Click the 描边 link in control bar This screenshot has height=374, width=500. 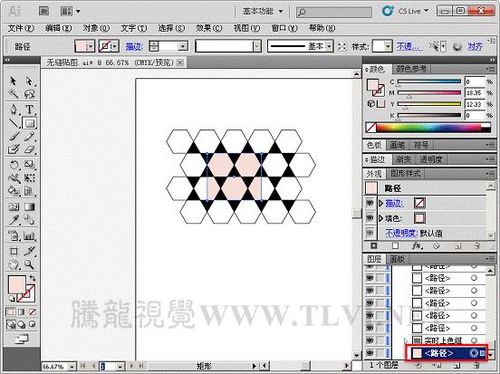[134, 47]
